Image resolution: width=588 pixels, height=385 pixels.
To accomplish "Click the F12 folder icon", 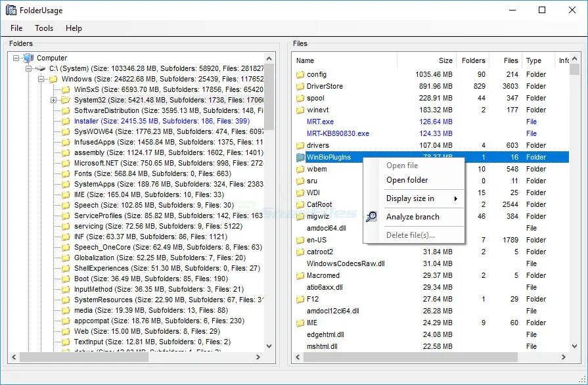I will click(300, 299).
